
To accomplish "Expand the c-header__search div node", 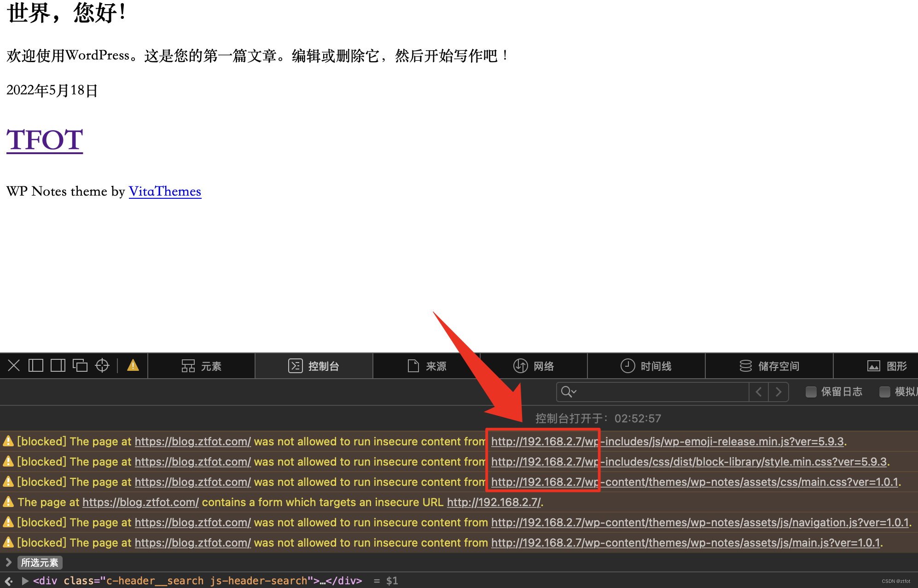I will (x=25, y=581).
